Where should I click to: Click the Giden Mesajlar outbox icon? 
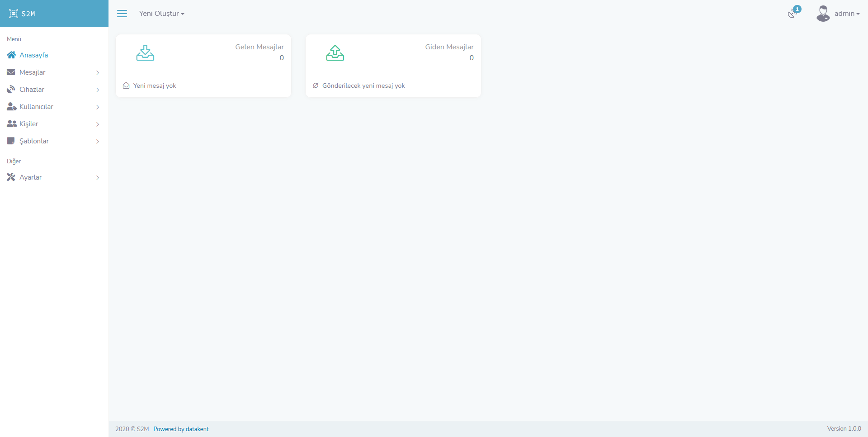point(335,53)
